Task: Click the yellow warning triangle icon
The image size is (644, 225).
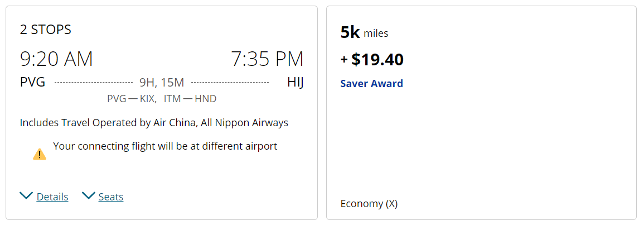Action: [40, 154]
